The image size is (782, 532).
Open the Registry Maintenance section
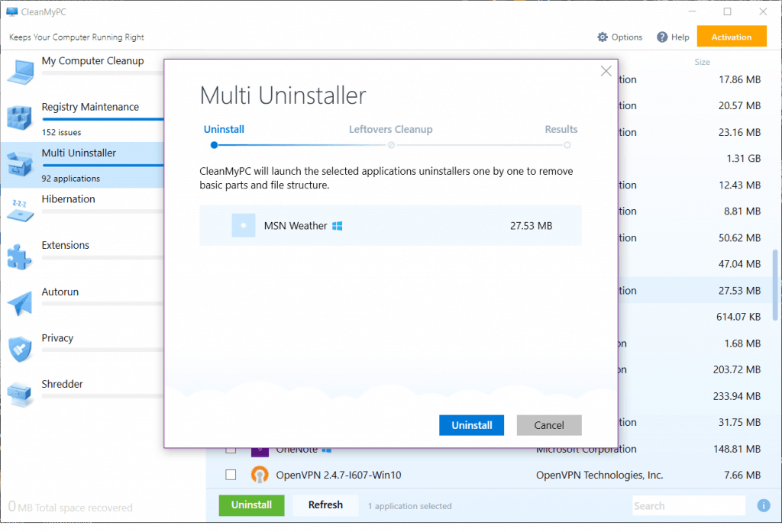90,107
